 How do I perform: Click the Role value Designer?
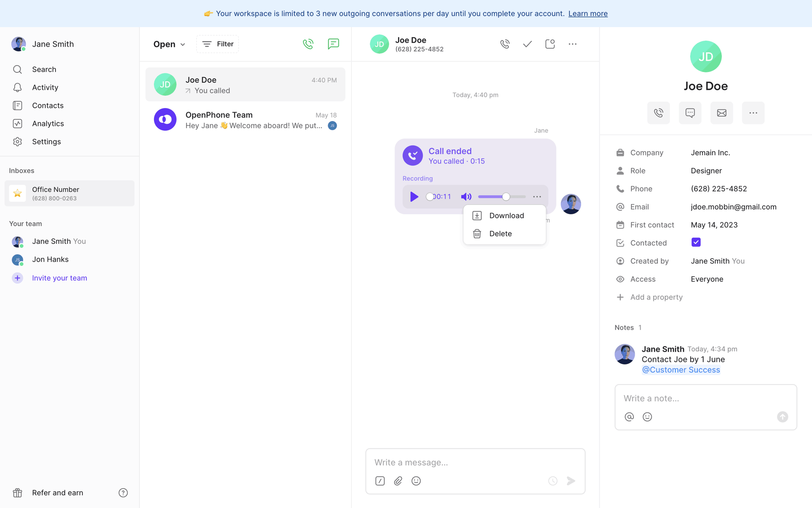click(706, 171)
